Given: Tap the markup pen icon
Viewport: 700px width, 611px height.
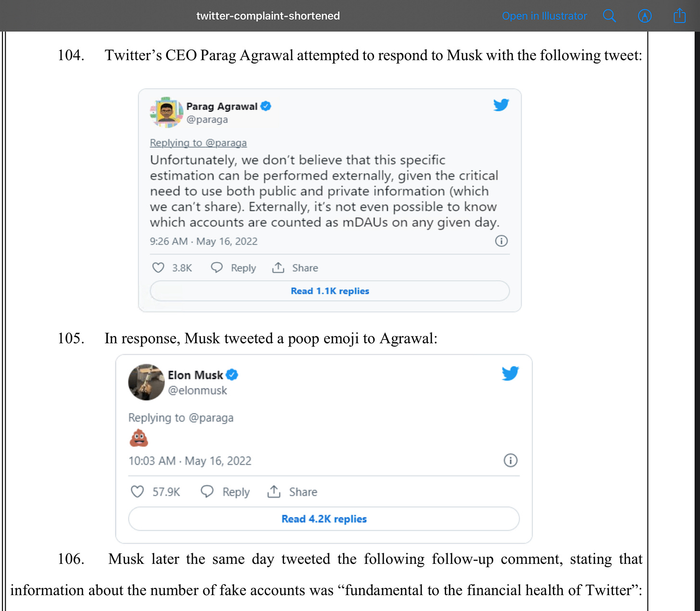Looking at the screenshot, I should (x=644, y=16).
